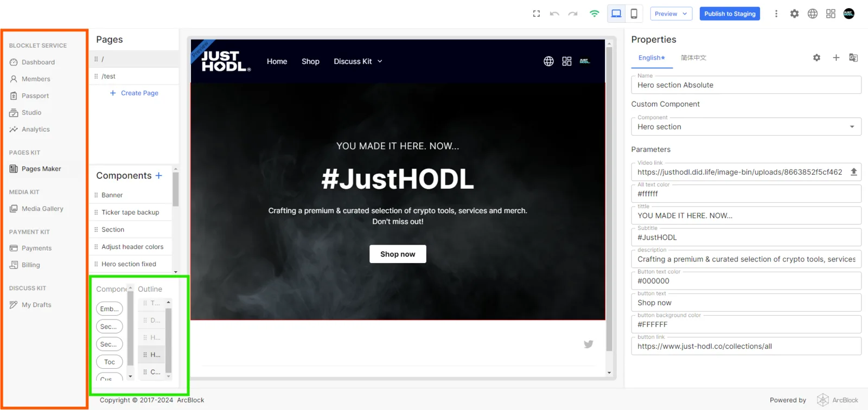Click the globe icon in preview header
868x410 pixels.
(548, 61)
